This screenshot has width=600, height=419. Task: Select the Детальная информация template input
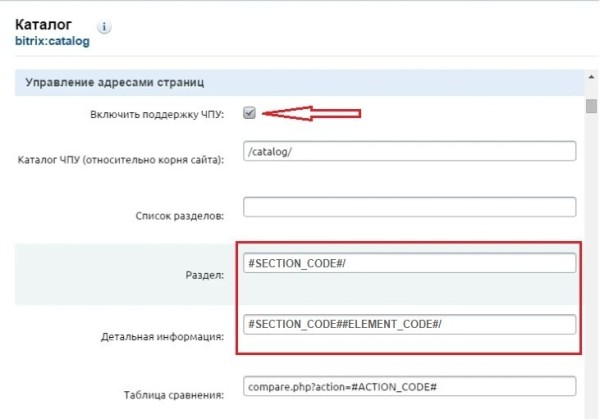[x=410, y=325]
